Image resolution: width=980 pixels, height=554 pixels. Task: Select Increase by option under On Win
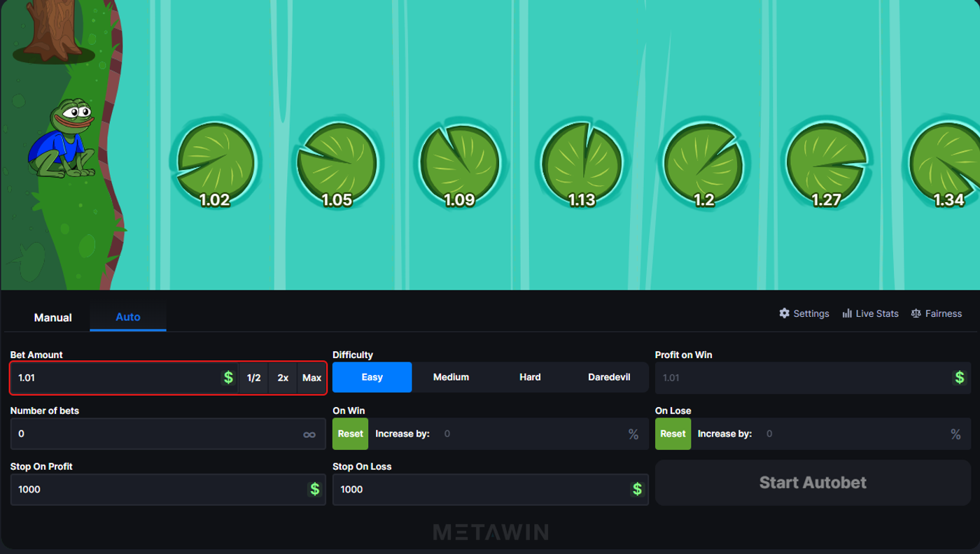tap(402, 434)
